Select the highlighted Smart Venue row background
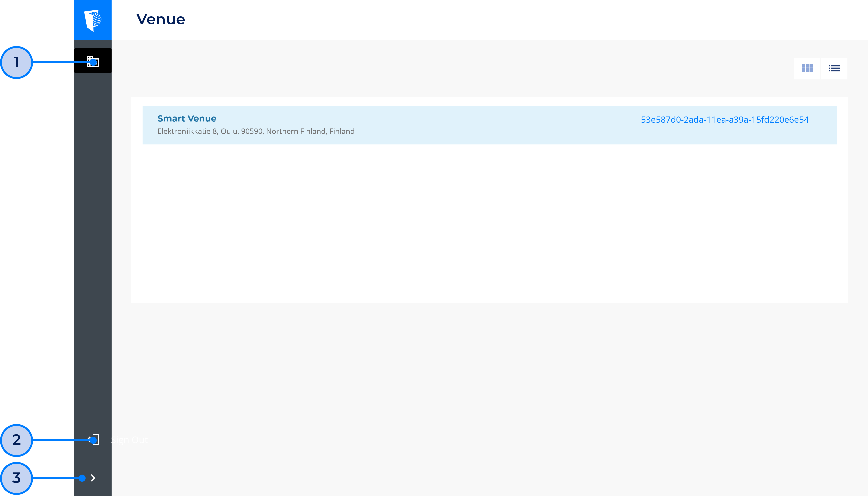Screen dimensions: 868x496 477,125
